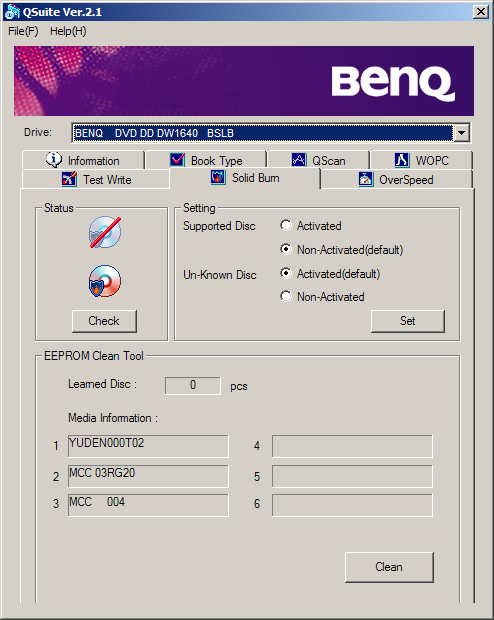Image resolution: width=494 pixels, height=620 pixels.
Task: Switch to the QScan tab
Action: tap(318, 160)
